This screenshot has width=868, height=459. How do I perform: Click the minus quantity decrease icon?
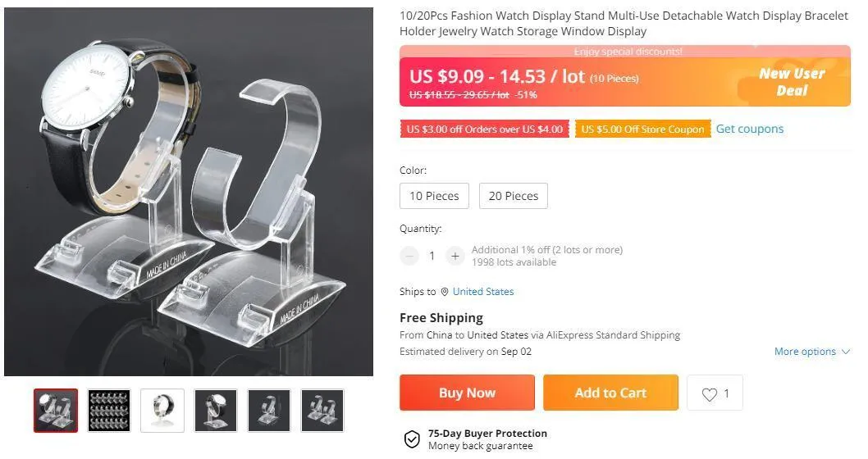pyautogui.click(x=409, y=256)
